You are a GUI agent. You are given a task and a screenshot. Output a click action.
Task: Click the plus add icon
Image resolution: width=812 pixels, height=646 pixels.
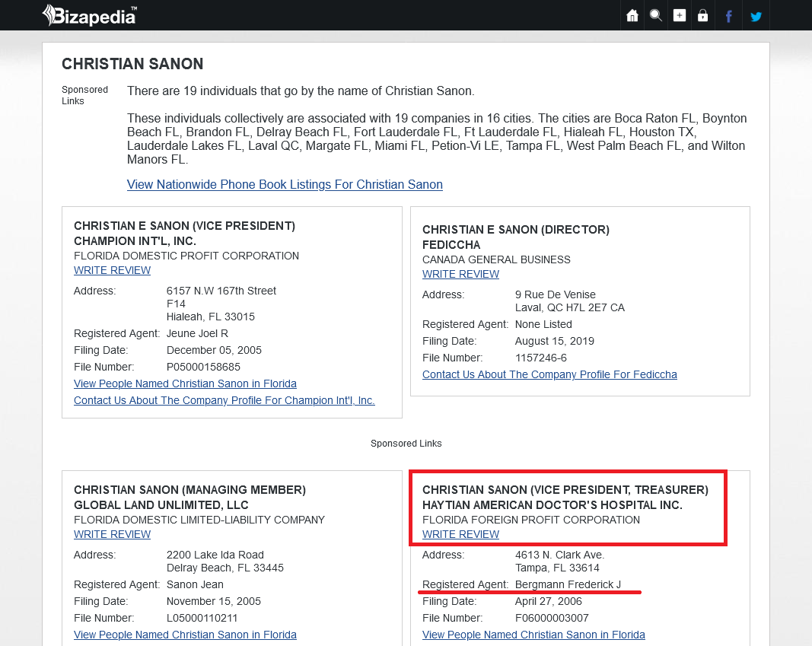point(680,15)
